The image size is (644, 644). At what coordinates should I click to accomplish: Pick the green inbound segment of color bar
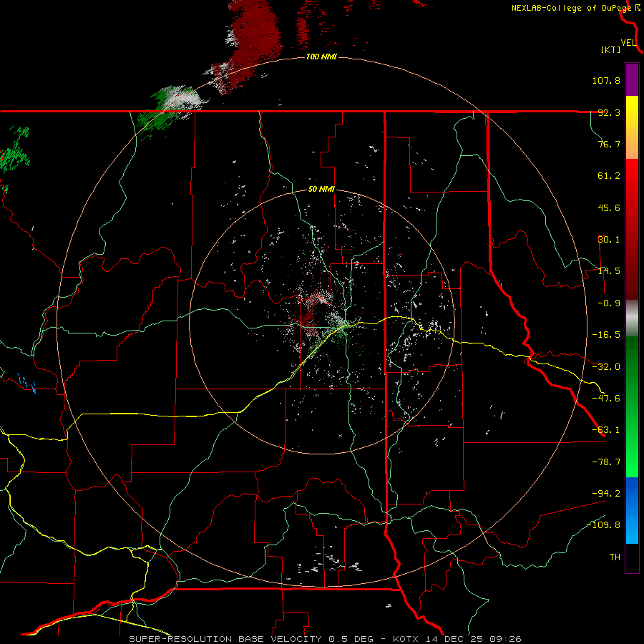632,406
